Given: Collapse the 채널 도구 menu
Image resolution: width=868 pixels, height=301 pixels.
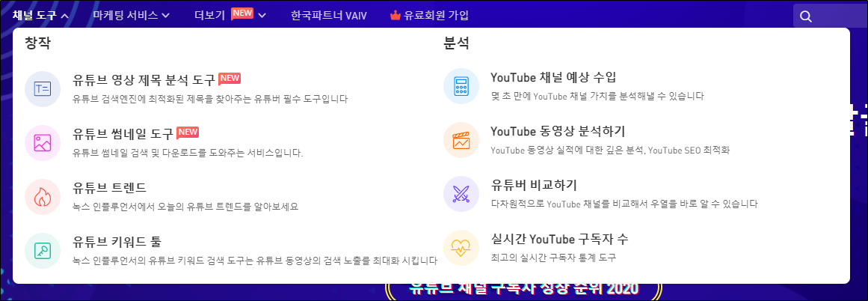Looking at the screenshot, I should [40, 16].
